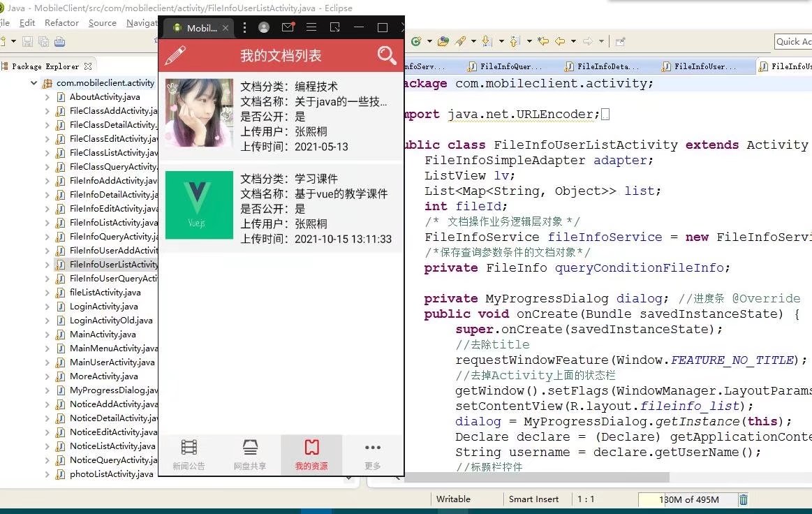Open the New Java Class dropdown arrow
Screen dimensions: 812x514
coord(429,41)
